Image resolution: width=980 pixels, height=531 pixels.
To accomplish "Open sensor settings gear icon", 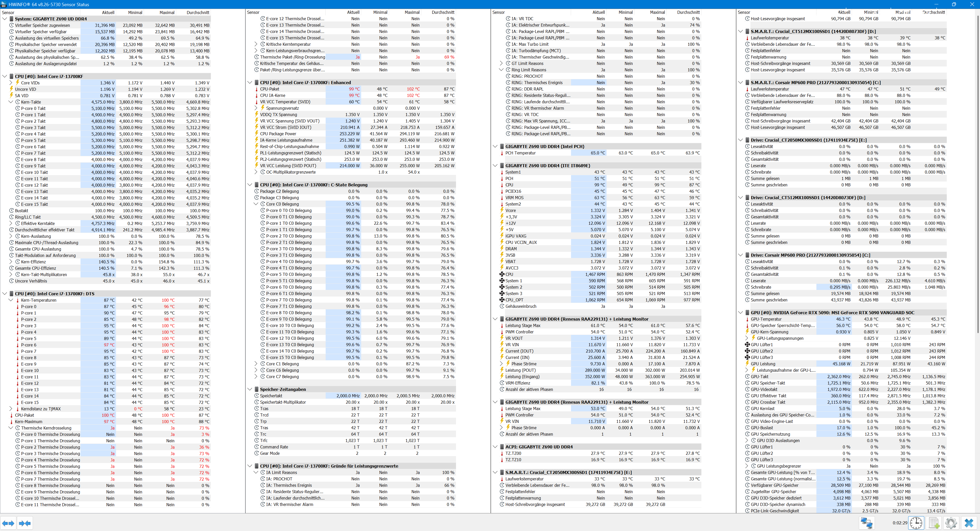I will [x=951, y=523].
